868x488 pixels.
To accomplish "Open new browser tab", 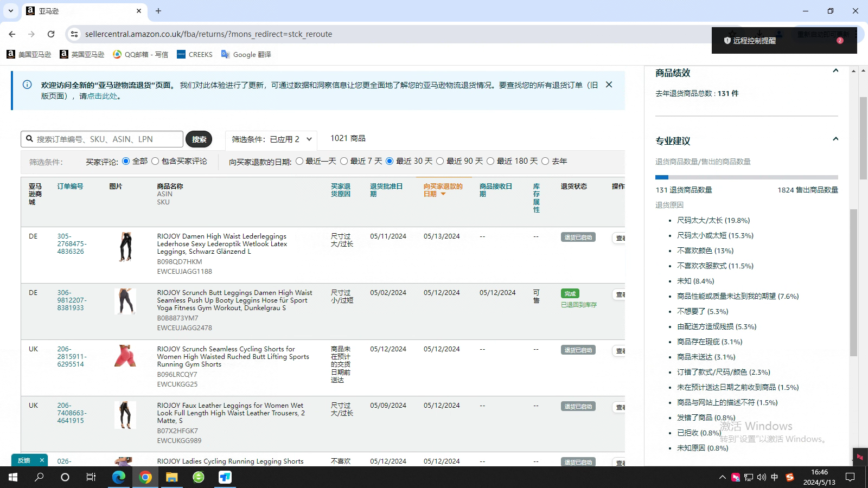I will (158, 11).
